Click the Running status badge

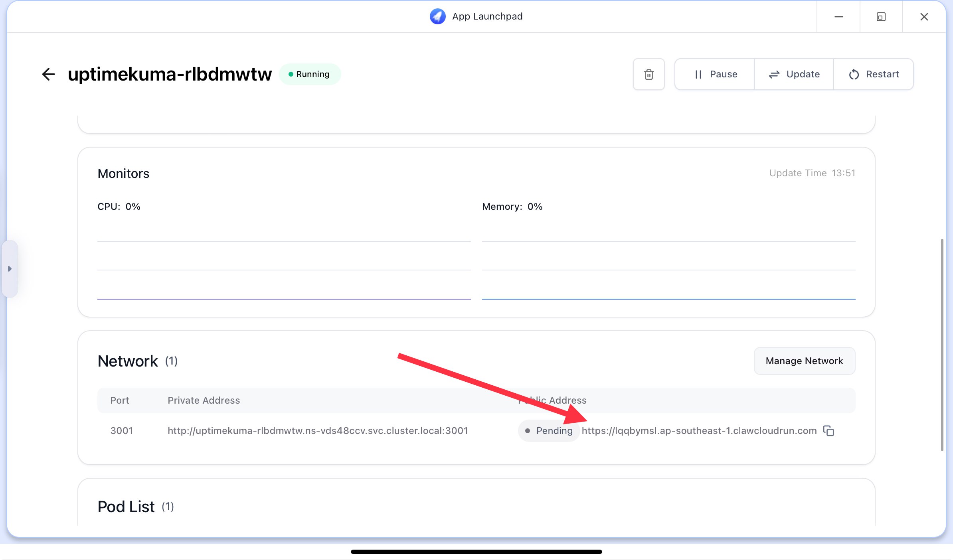[310, 74]
